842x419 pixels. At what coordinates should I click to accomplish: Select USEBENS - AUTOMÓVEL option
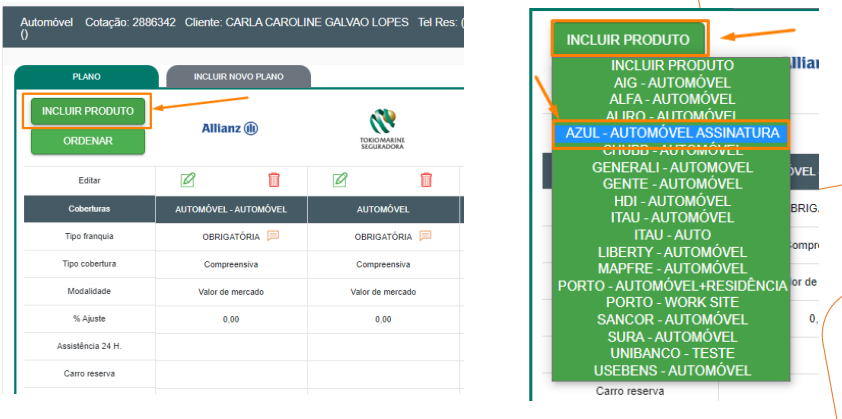tap(672, 371)
